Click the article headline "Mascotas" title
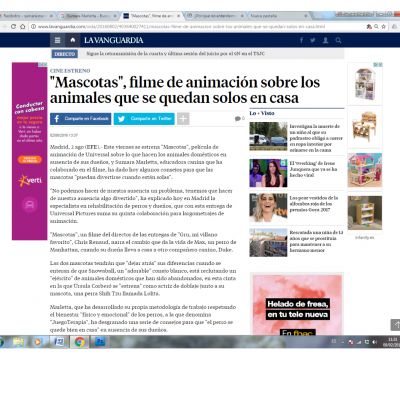This screenshot has height=400, width=400. click(185, 90)
